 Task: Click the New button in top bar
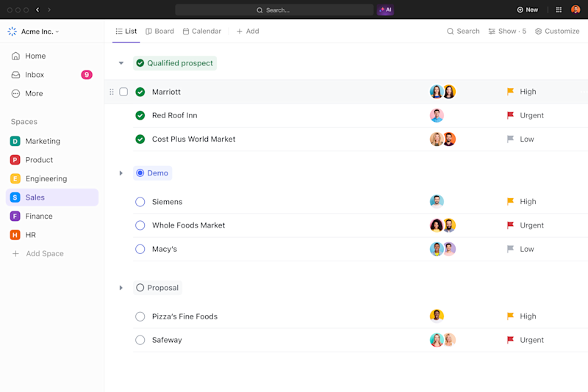point(527,10)
